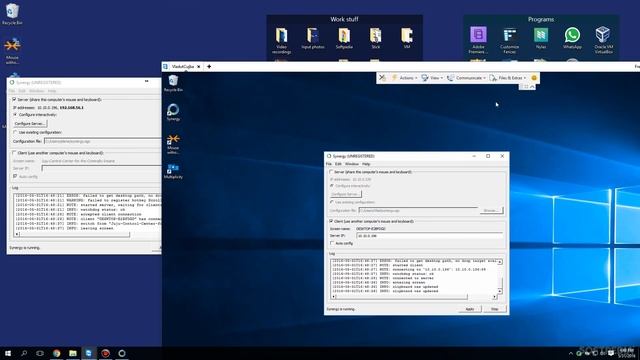Click Stop in the remote Synergy window
This screenshot has width=640, height=360.
pyautogui.click(x=495, y=309)
